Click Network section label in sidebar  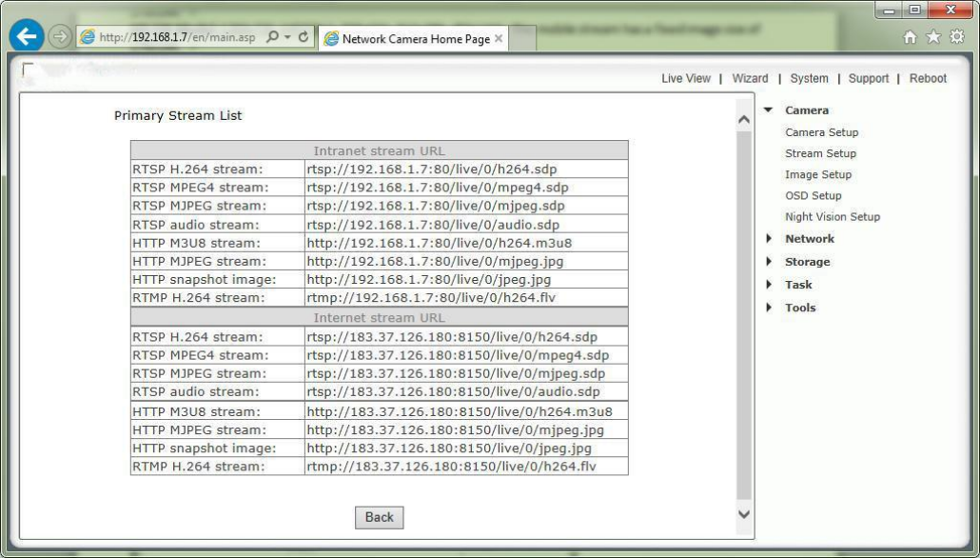(810, 238)
